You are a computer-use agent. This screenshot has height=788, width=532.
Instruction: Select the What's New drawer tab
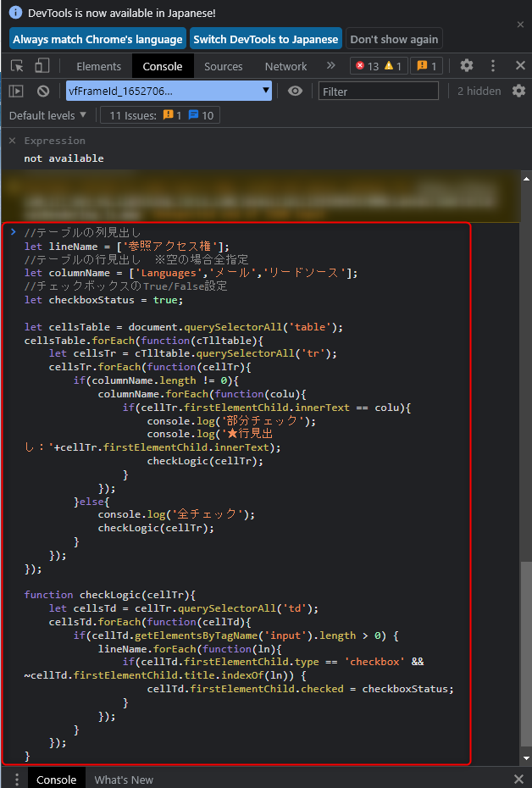point(124,780)
